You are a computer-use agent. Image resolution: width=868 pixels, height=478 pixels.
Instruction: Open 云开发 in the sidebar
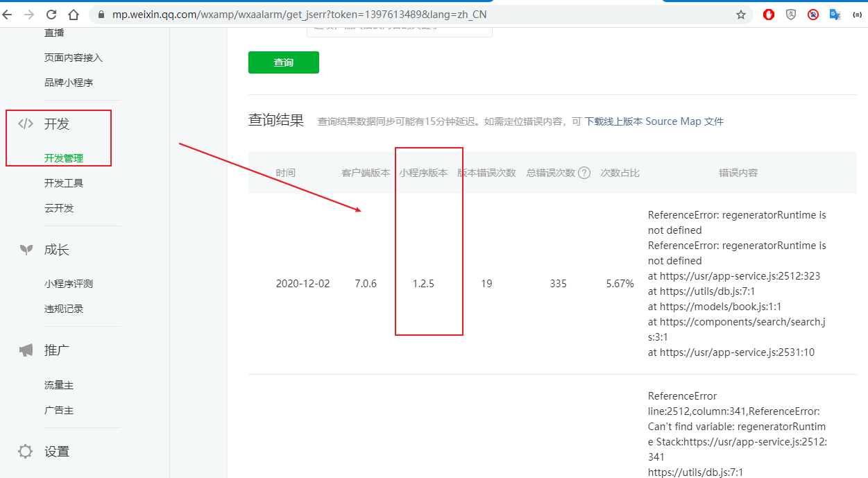tap(59, 208)
